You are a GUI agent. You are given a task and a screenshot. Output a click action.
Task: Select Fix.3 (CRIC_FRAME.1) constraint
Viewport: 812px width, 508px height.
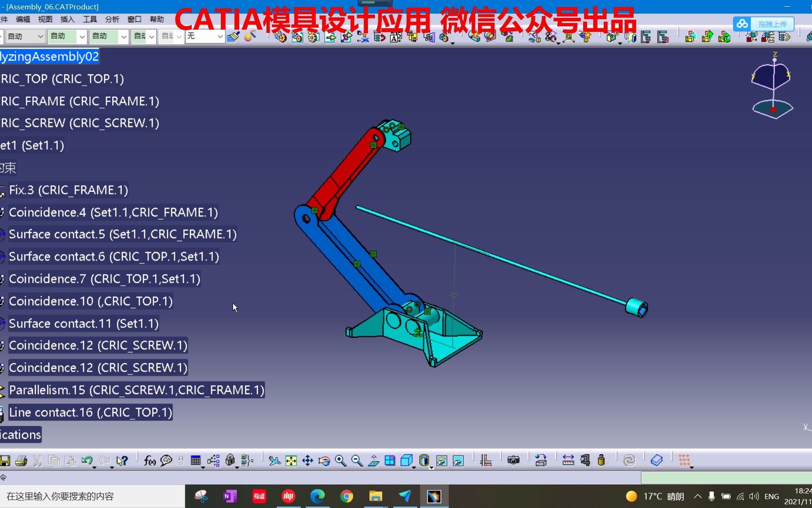(x=68, y=190)
